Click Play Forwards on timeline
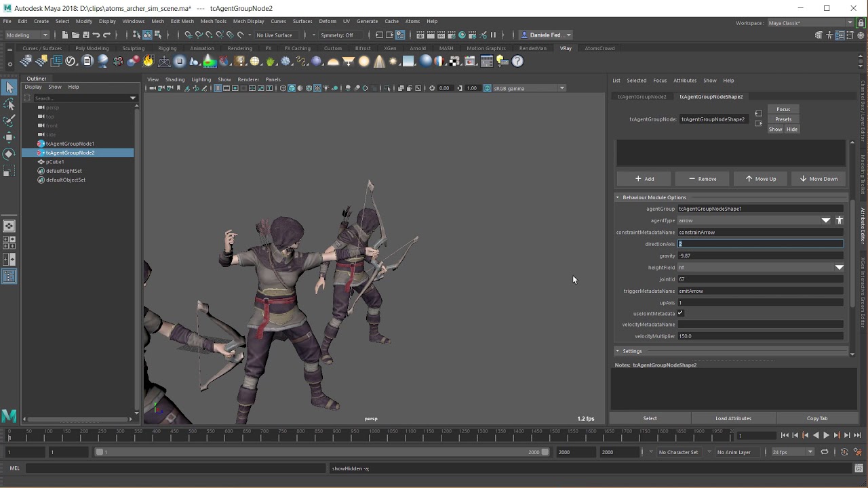 click(x=826, y=435)
